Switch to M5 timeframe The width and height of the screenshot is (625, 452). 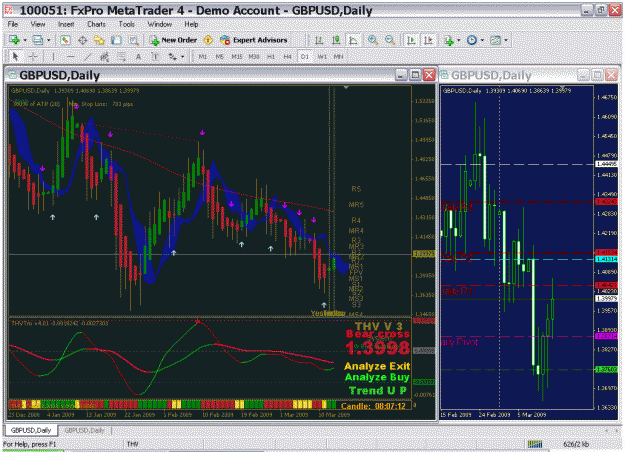coord(219,57)
